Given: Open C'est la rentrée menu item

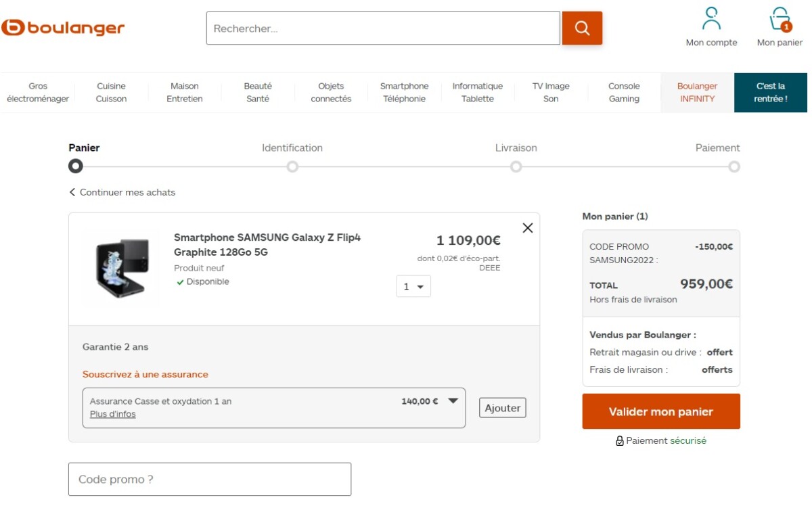Looking at the screenshot, I should [x=771, y=93].
